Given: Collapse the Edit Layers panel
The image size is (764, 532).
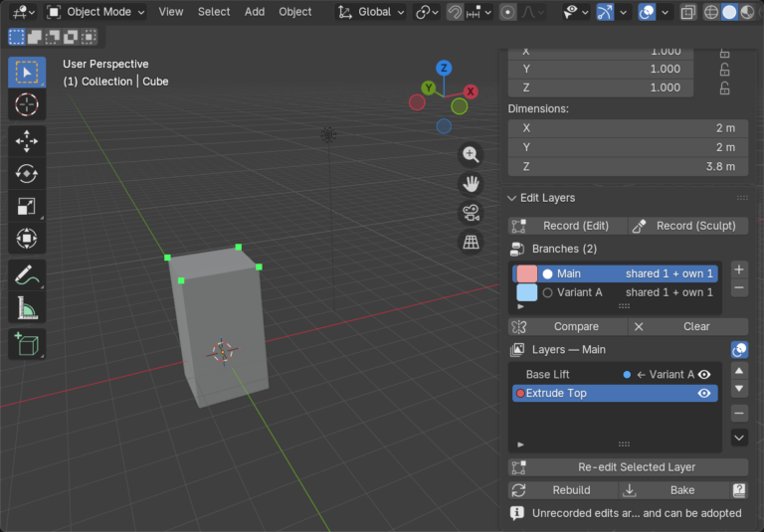Looking at the screenshot, I should pos(511,198).
